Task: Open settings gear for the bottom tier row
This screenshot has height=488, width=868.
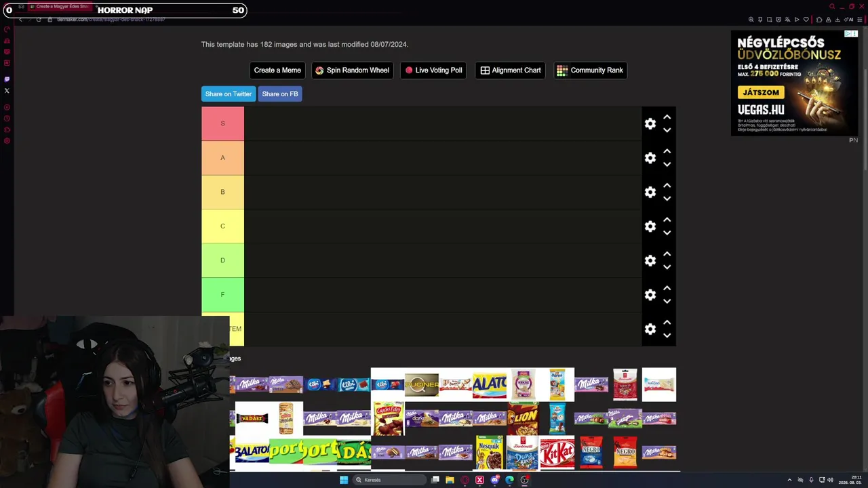Action: pyautogui.click(x=650, y=329)
